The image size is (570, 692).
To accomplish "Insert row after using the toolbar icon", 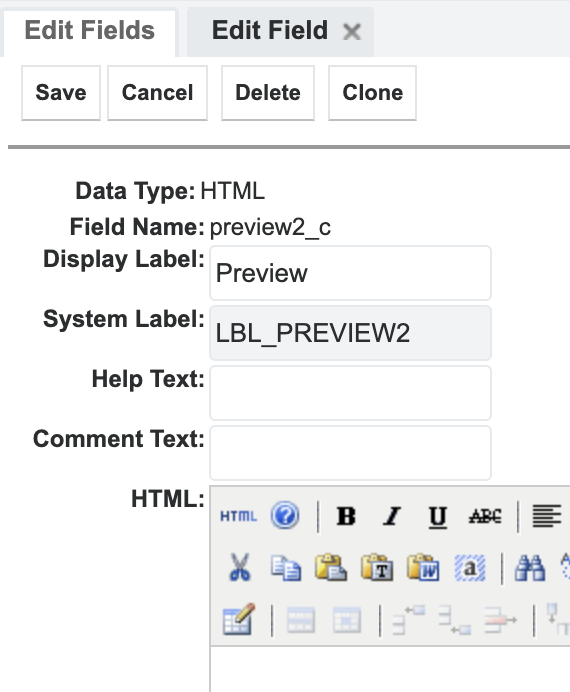I will coord(455,620).
